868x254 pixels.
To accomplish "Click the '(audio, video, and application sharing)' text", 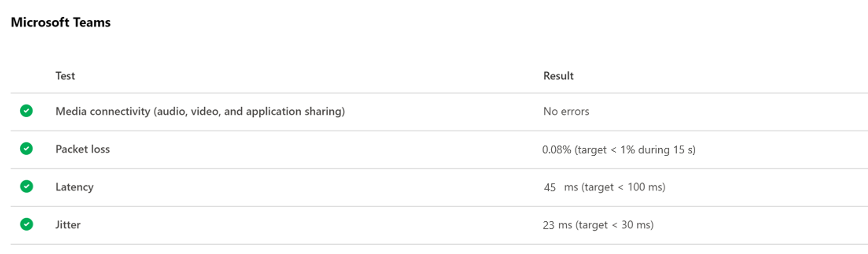I will [249, 111].
